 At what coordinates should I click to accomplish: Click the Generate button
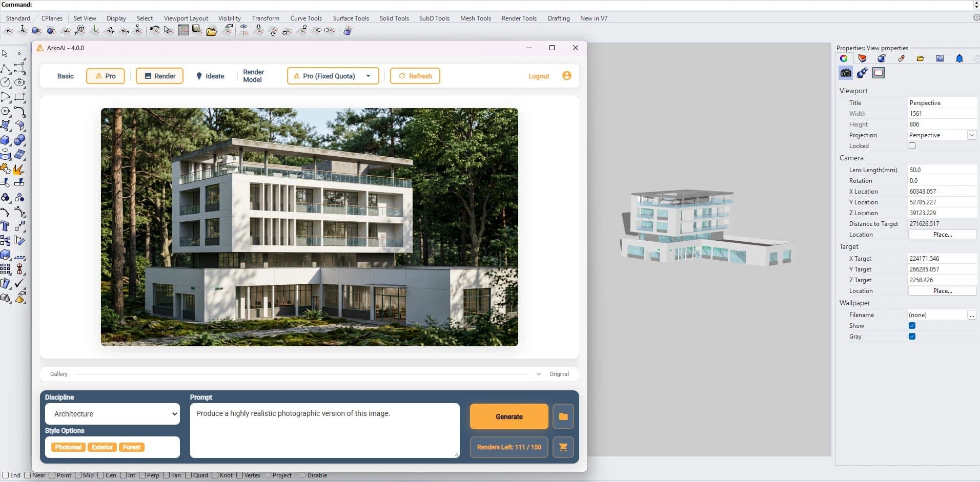pyautogui.click(x=509, y=416)
